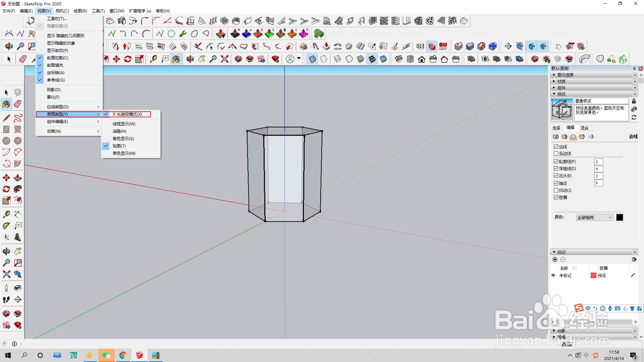Select the Push/Pull tool in left toolbar
The image size is (644, 362).
[x=18, y=178]
